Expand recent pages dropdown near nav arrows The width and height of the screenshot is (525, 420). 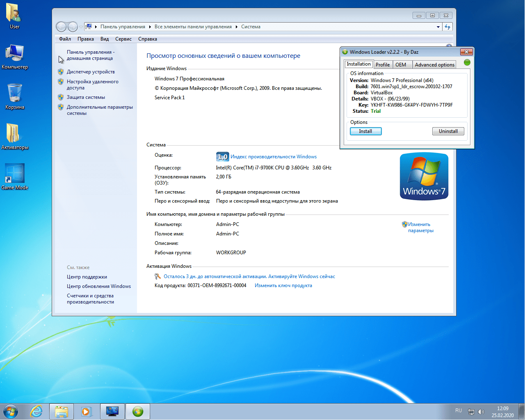point(81,27)
